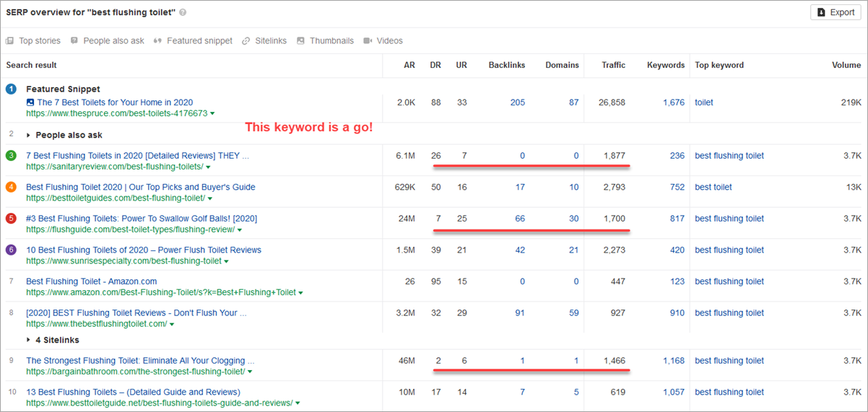Screen dimensions: 868x412
Task: Click the Traffic column header
Action: 613,65
